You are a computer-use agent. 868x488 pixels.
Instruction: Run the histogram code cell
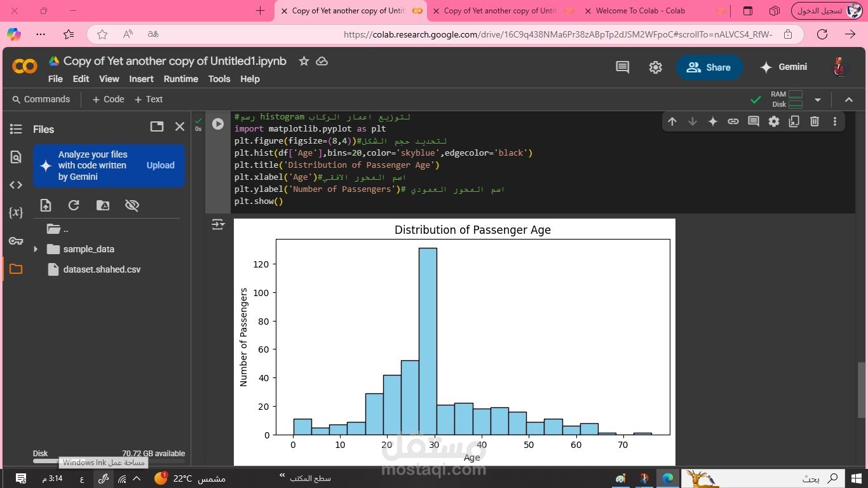[x=218, y=124]
